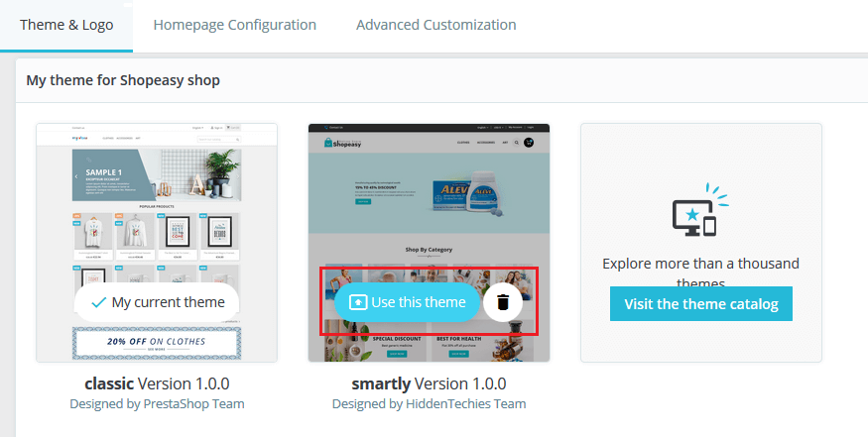The width and height of the screenshot is (868, 437).
Task: Click 'Explore more than a thousand' text
Action: (700, 264)
